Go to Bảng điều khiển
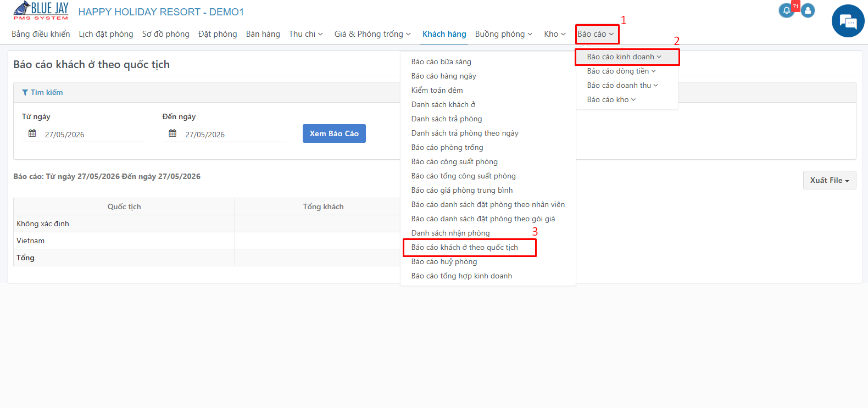Image resolution: width=868 pixels, height=408 pixels. tap(41, 34)
